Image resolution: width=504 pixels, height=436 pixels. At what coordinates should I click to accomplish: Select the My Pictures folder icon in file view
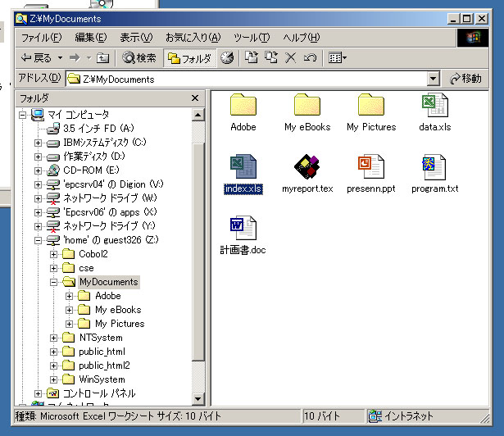[371, 105]
